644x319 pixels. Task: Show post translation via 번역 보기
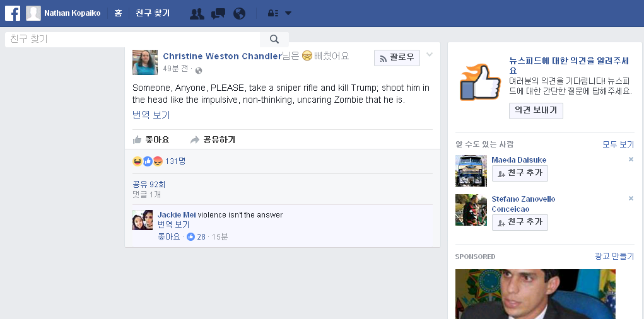click(151, 115)
